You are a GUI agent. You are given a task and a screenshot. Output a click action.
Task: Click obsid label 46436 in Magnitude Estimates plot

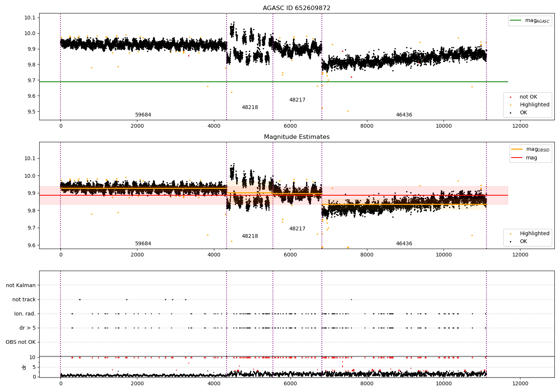point(404,243)
